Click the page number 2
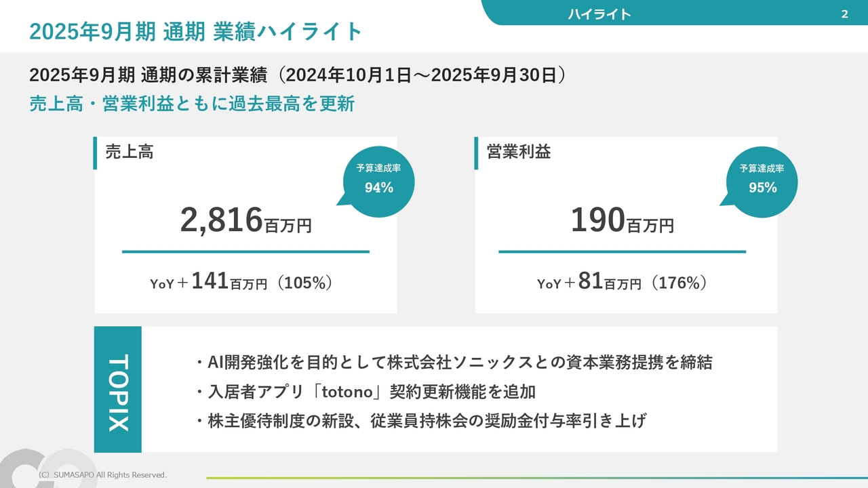868x488 pixels. 844,14
